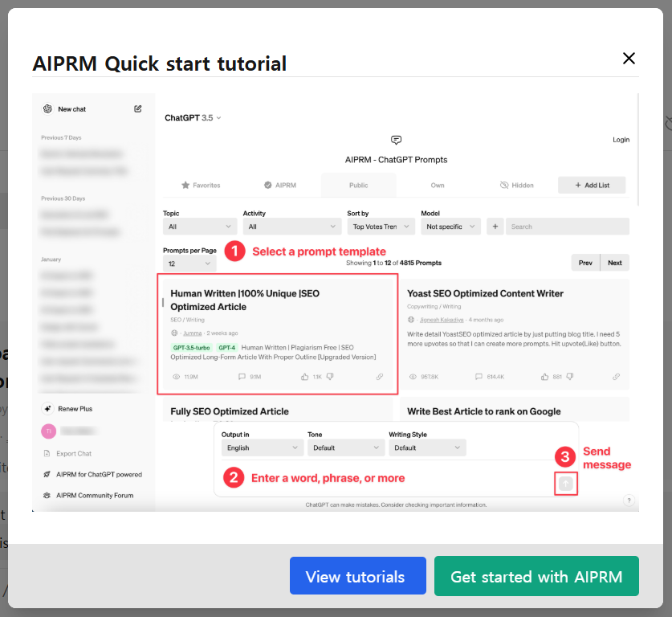Click the plus button beside Model dropdown
Screen dimensions: 672x617
(x=495, y=227)
